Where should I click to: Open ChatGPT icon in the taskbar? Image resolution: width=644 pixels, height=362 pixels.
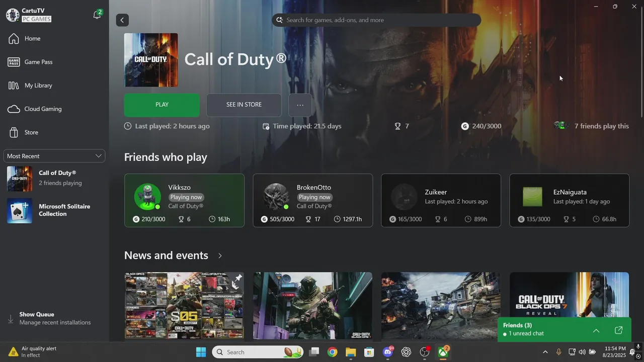(x=406, y=352)
